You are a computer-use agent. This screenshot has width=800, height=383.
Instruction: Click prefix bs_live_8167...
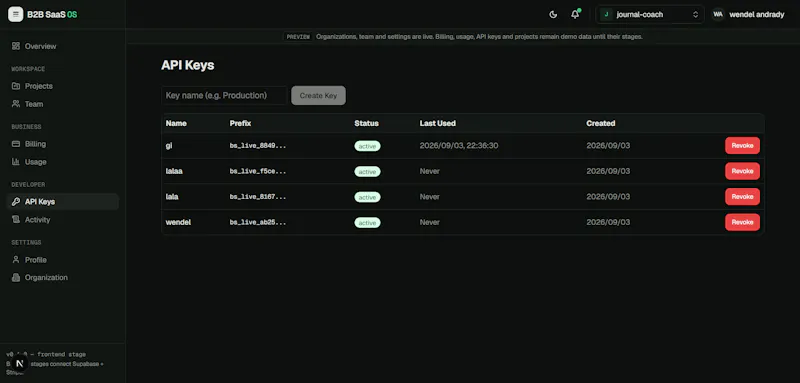(258, 196)
